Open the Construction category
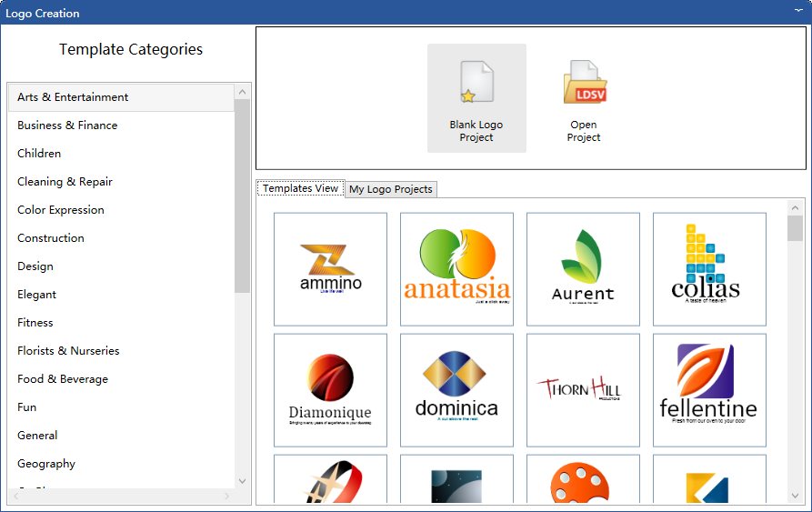The height and width of the screenshot is (512, 812). [x=121, y=238]
